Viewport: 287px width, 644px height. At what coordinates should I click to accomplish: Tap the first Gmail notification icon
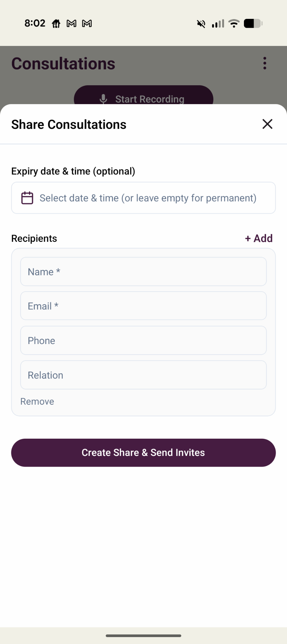tap(71, 23)
